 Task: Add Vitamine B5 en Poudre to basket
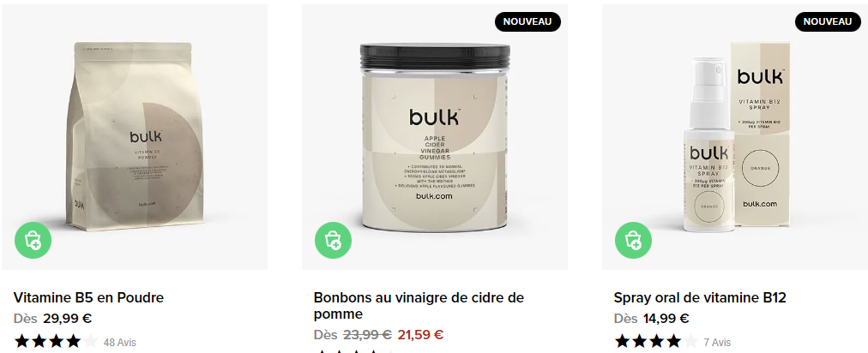(33, 240)
